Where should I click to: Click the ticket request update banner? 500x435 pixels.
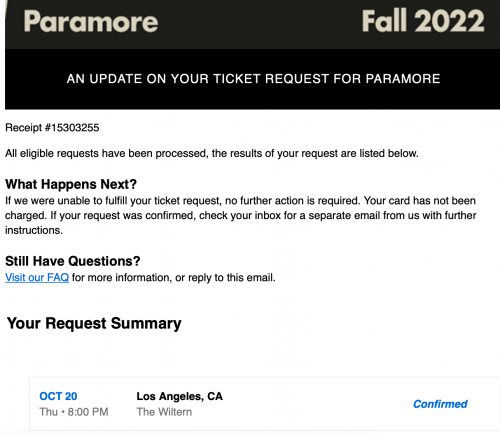click(253, 79)
